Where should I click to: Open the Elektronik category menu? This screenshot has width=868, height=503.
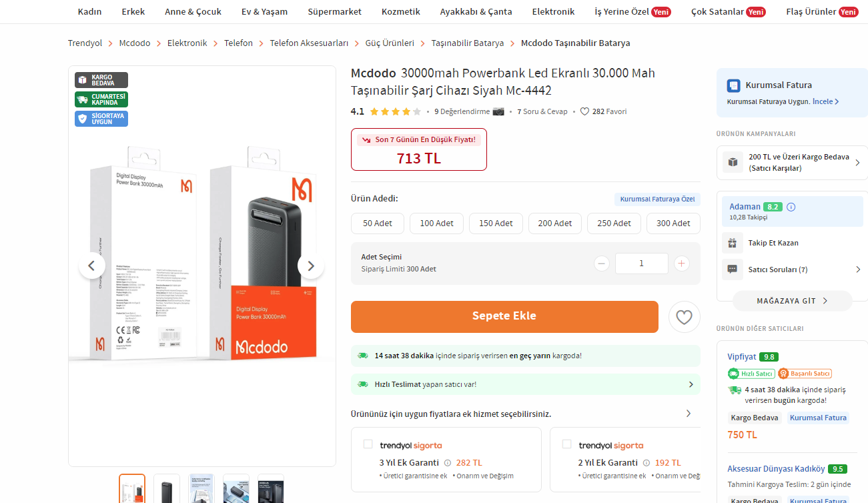[553, 11]
